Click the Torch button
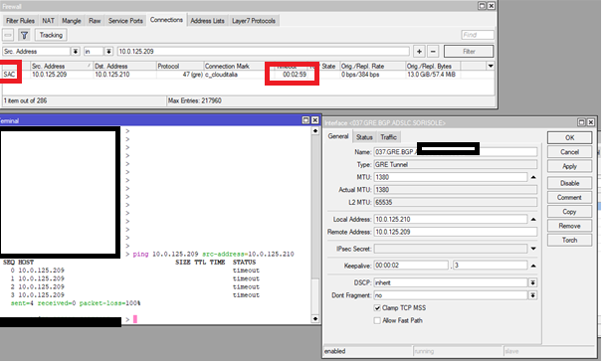This screenshot has height=364, width=605. [x=569, y=241]
